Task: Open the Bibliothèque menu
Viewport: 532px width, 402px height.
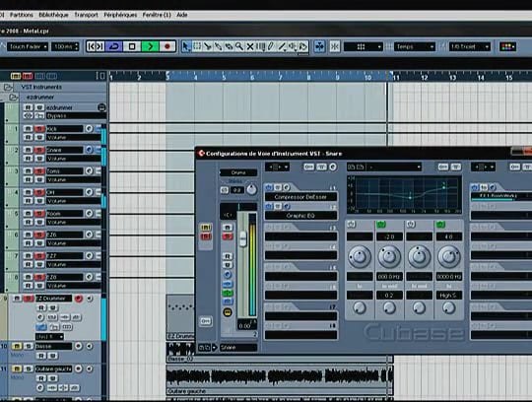Action: (x=53, y=15)
